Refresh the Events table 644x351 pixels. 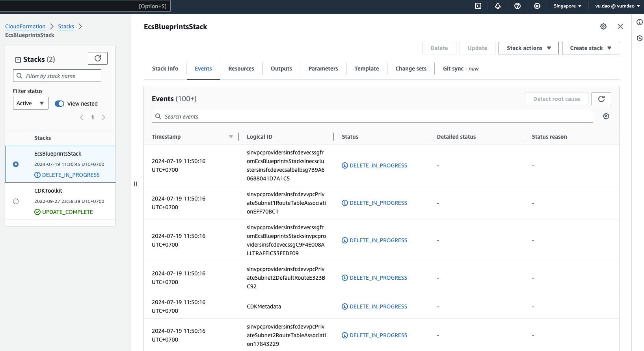tap(601, 99)
